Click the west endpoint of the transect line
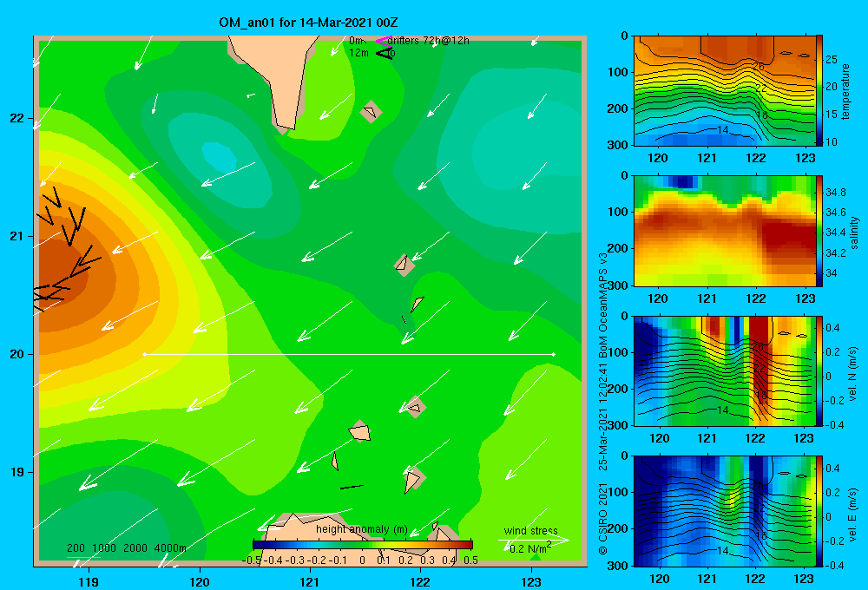 (x=144, y=354)
